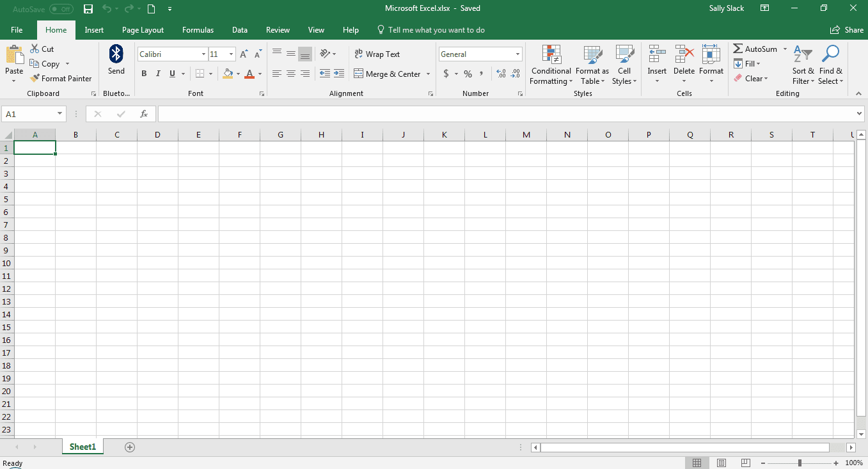Open the font name Calibri dropdown
The image size is (868, 469).
point(203,54)
